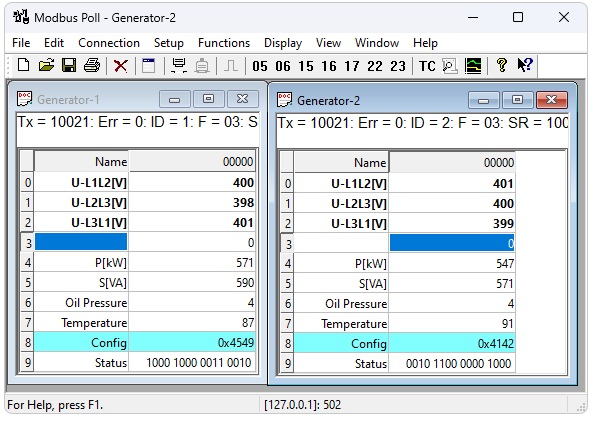Viewport: 604px width, 421px height.
Task: Open the real-time chart icon
Action: coord(473,66)
